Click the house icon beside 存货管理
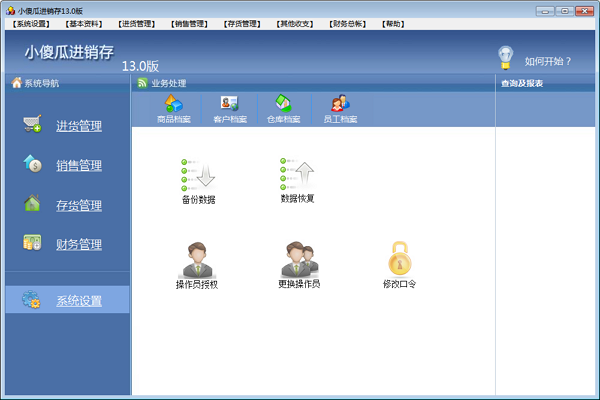Viewport: 600px width, 400px height. click(x=32, y=203)
